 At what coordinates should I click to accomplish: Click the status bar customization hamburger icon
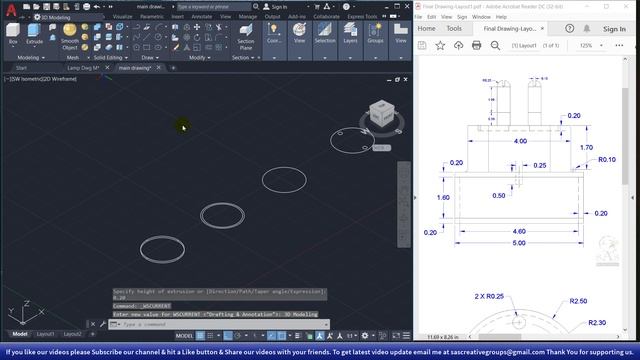[x=407, y=336]
